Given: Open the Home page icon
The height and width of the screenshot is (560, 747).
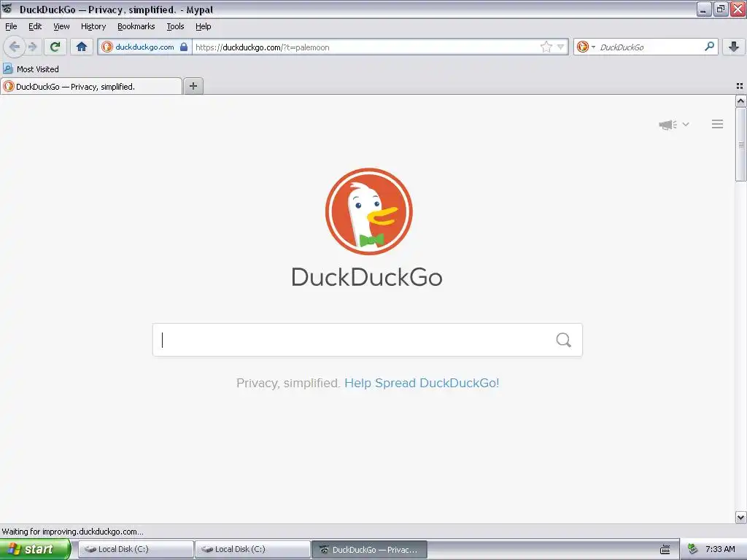Looking at the screenshot, I should (x=82, y=47).
